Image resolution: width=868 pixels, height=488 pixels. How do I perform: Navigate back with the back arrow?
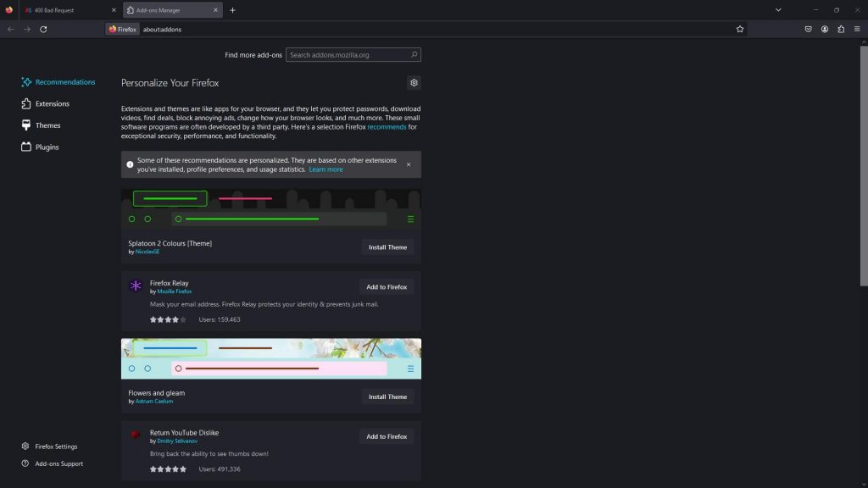click(x=10, y=29)
